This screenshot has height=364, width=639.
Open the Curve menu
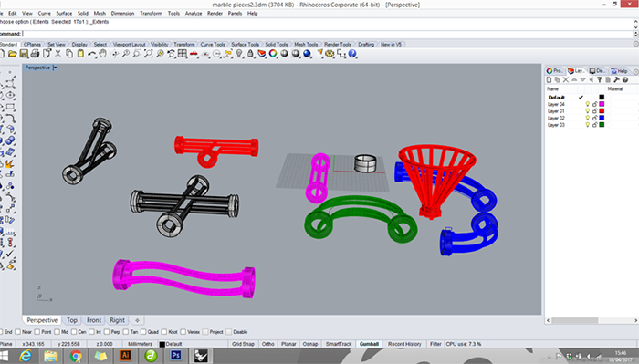pyautogui.click(x=45, y=14)
